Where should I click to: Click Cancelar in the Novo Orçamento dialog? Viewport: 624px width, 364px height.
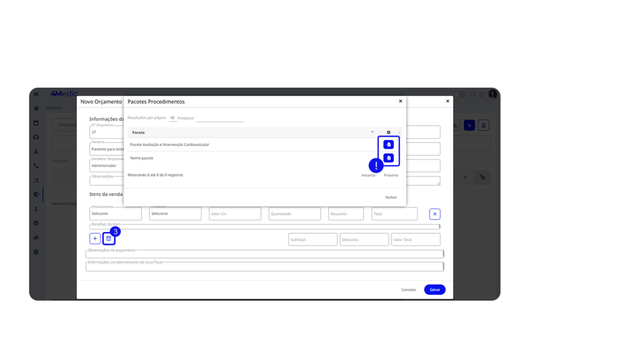tap(408, 290)
